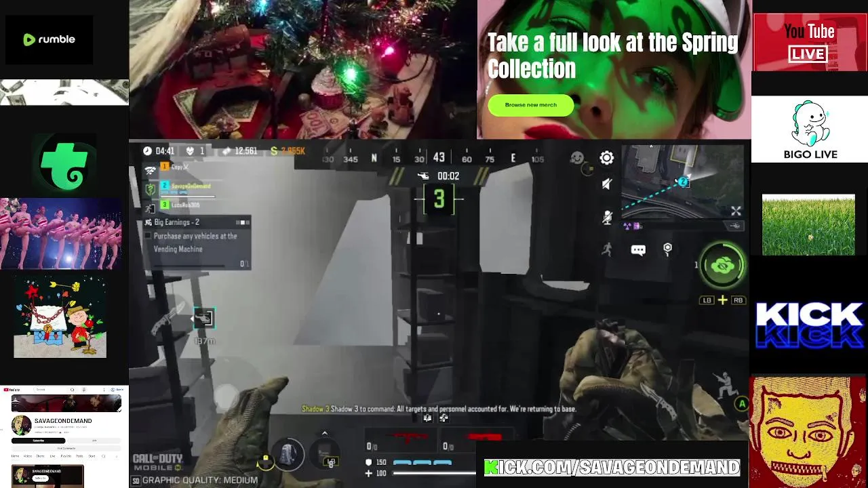Open the green shield question mark icon
Image resolution: width=868 pixels, height=488 pixels.
coord(151,189)
